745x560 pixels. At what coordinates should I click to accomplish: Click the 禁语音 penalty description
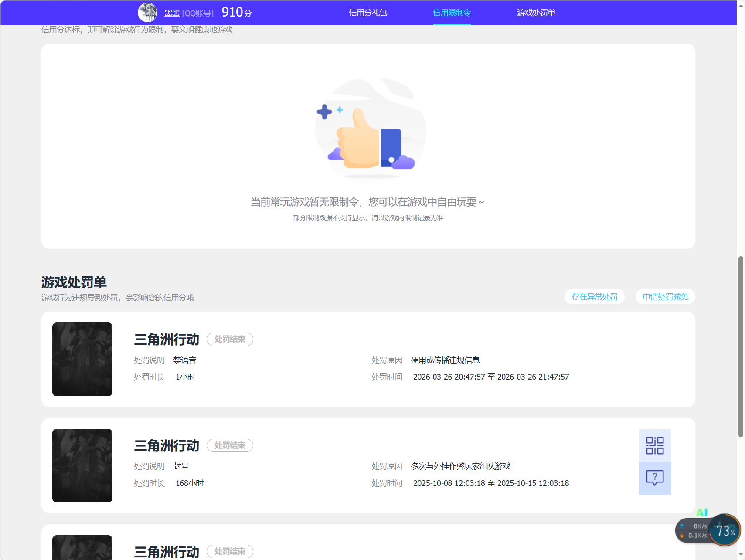click(x=185, y=360)
